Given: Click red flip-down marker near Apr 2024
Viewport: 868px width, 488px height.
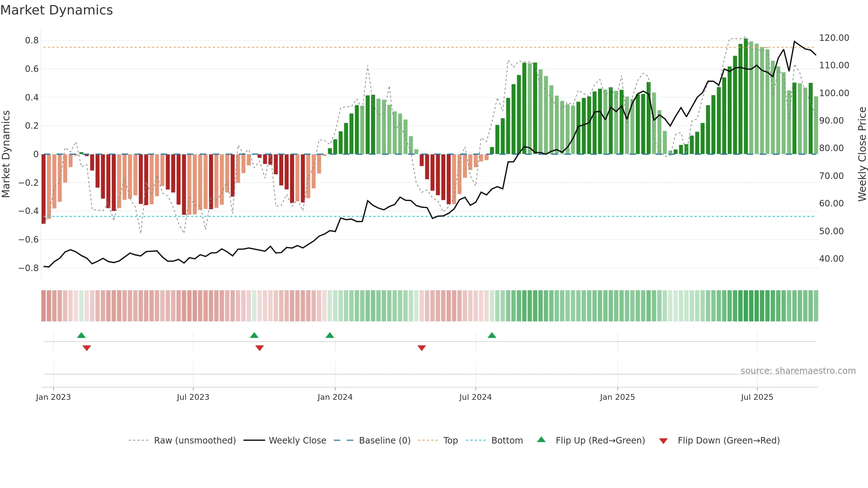Looking at the screenshot, I should tap(422, 348).
